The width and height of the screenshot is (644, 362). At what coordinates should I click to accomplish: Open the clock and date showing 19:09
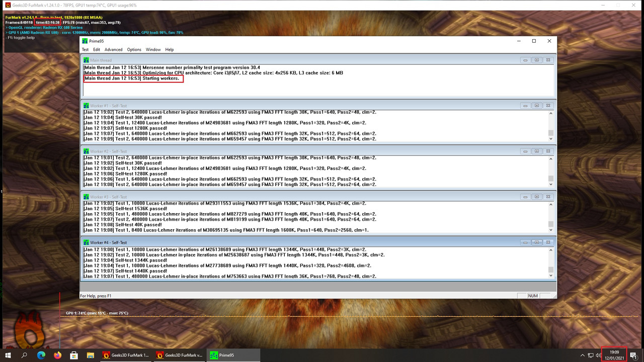click(614, 355)
